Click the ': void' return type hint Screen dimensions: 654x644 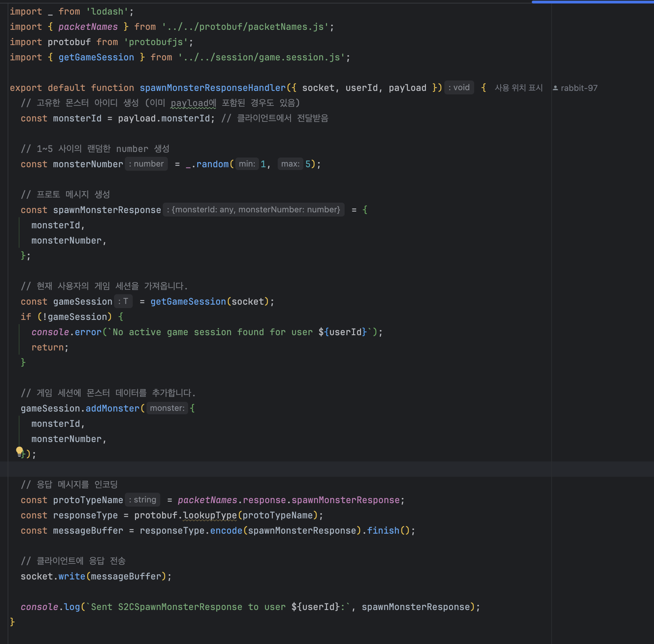click(459, 87)
